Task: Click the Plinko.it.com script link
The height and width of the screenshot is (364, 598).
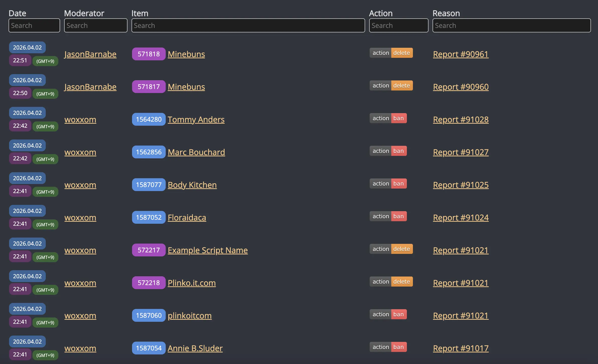Action: [x=192, y=283]
